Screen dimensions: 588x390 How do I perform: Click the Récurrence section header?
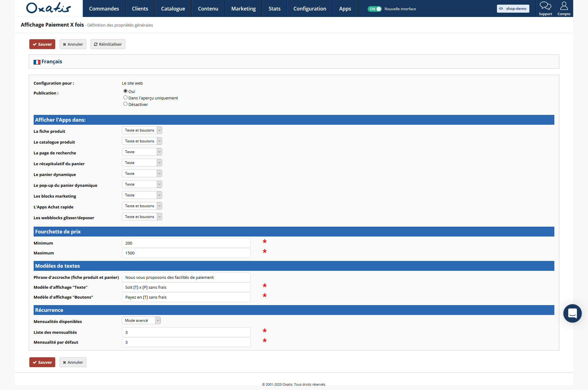(294, 310)
